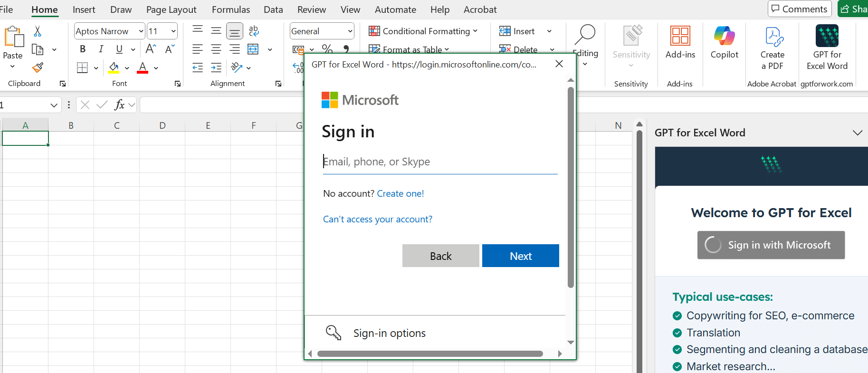Screen dimensions: 868x373
Task: Switch to the Acrobat tab
Action: pos(480,10)
